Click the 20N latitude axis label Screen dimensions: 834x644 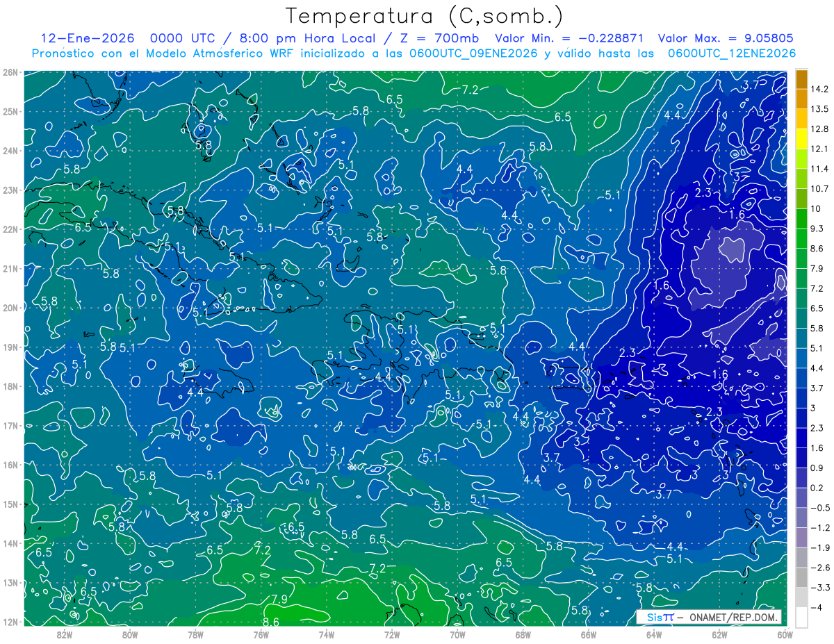[x=10, y=307]
